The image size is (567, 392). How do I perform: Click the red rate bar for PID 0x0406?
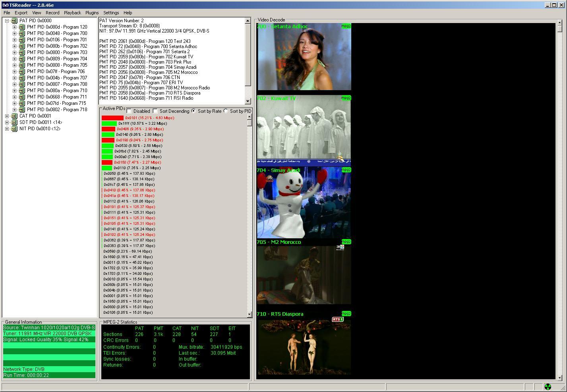(x=108, y=129)
